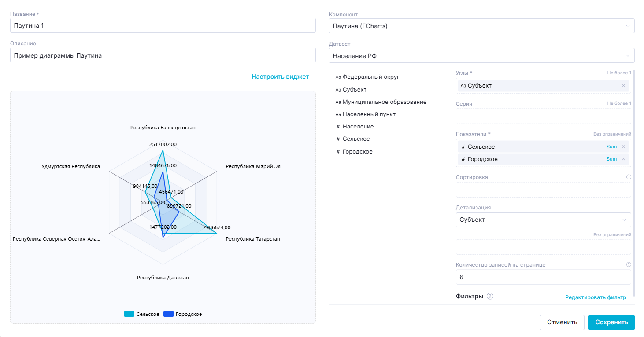
Task: Click Настроить виджет link
Action: (280, 77)
